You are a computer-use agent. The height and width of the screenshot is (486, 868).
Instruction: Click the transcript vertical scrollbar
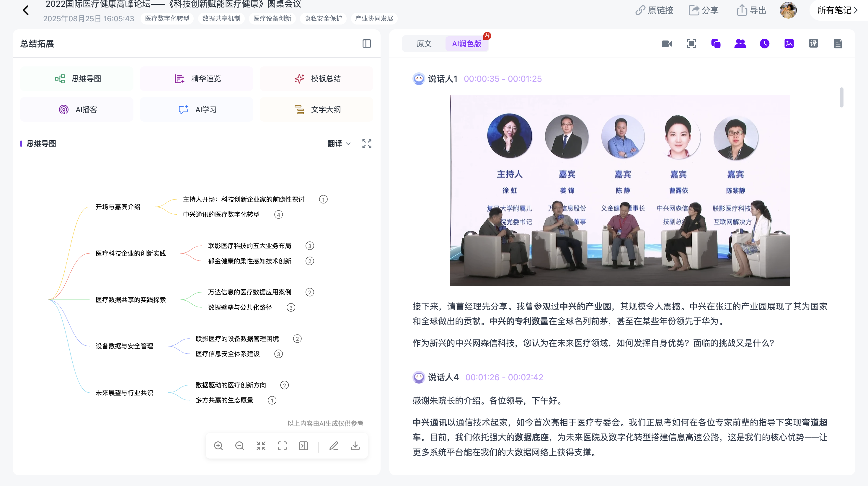coord(841,97)
